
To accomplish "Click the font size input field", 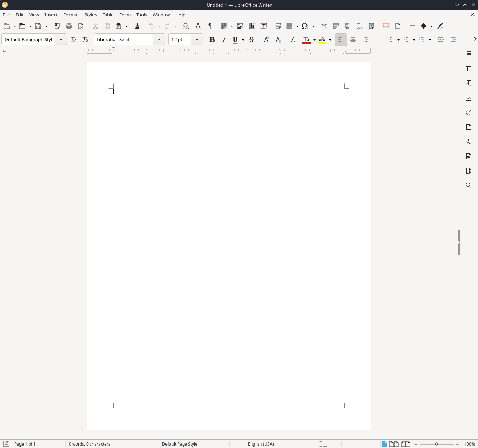I will (x=180, y=40).
